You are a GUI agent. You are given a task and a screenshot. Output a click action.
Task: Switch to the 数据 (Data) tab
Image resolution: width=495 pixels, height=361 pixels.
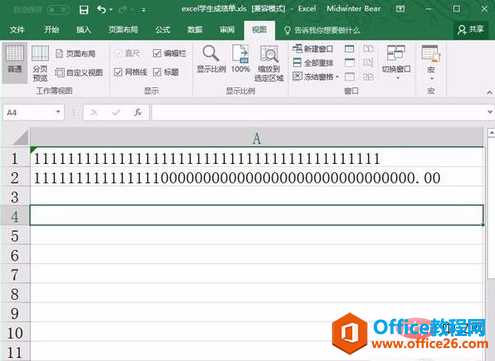point(195,30)
